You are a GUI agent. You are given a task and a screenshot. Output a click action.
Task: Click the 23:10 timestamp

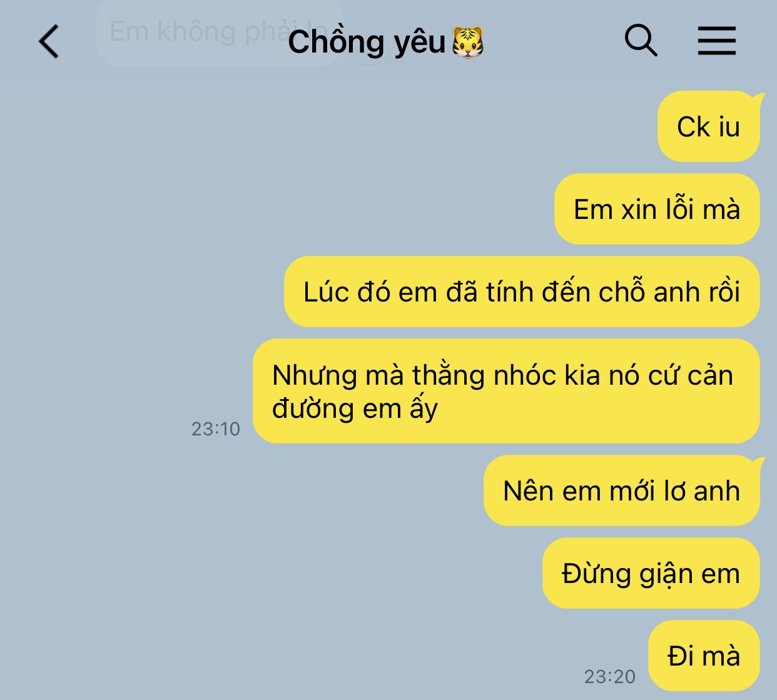tap(216, 429)
